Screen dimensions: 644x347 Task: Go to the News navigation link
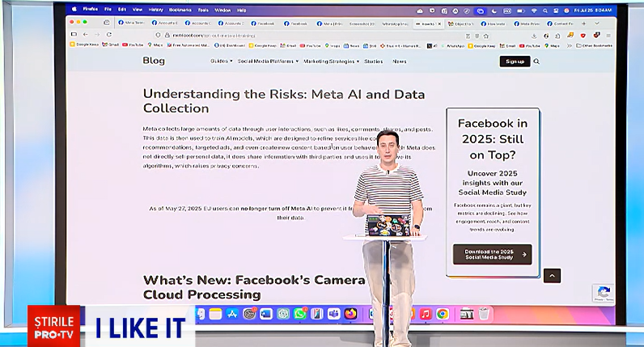[x=400, y=61]
